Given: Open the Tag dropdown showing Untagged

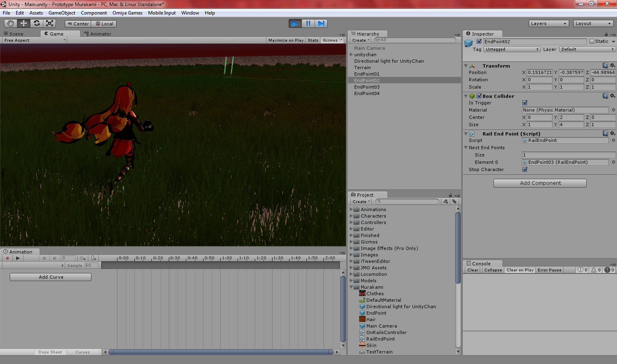Looking at the screenshot, I should (x=512, y=49).
